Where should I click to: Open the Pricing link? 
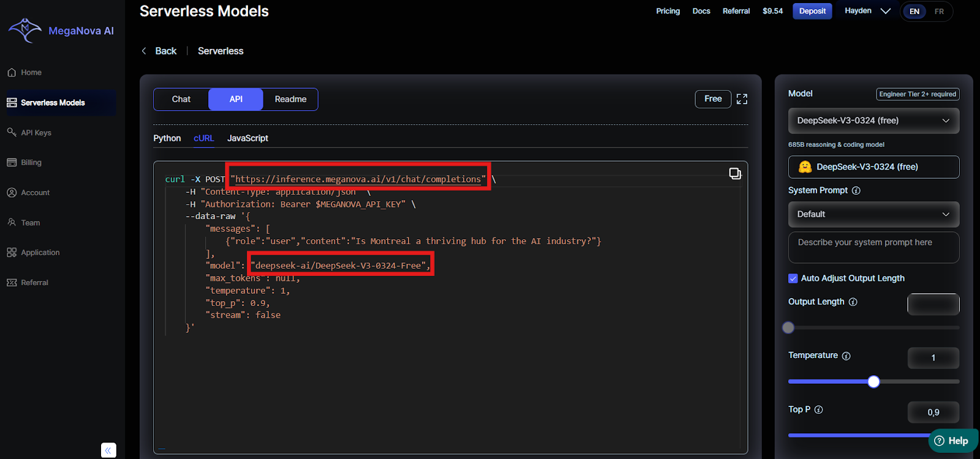668,11
